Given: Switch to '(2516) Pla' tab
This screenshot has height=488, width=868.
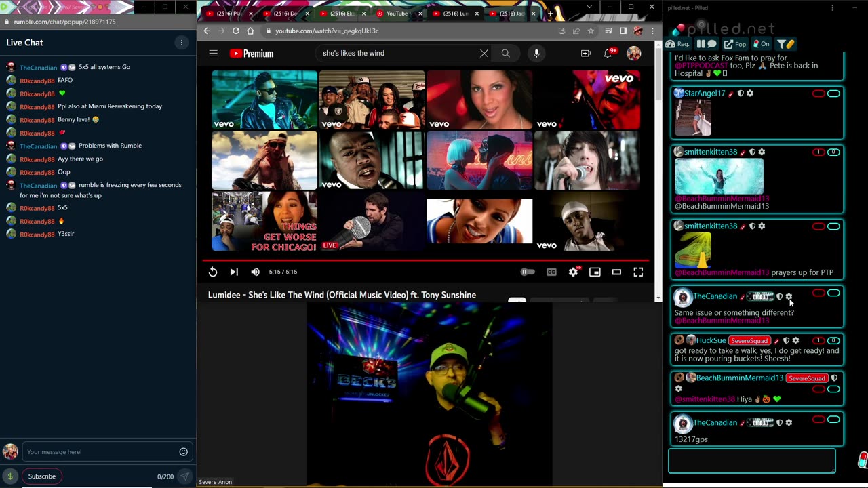Looking at the screenshot, I should 229,14.
